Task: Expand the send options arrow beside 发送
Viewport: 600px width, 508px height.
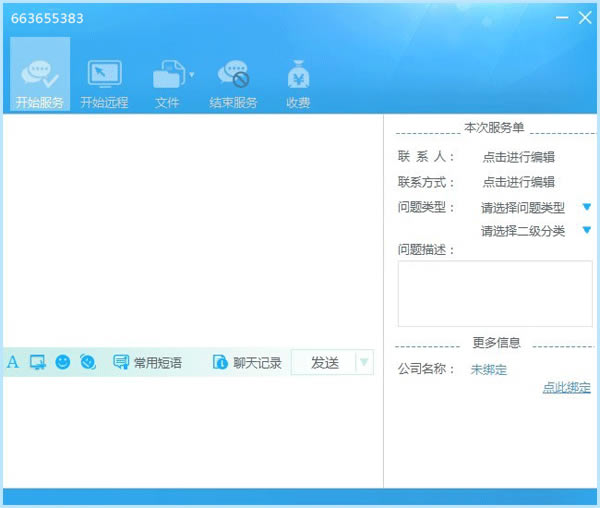Action: (x=364, y=362)
